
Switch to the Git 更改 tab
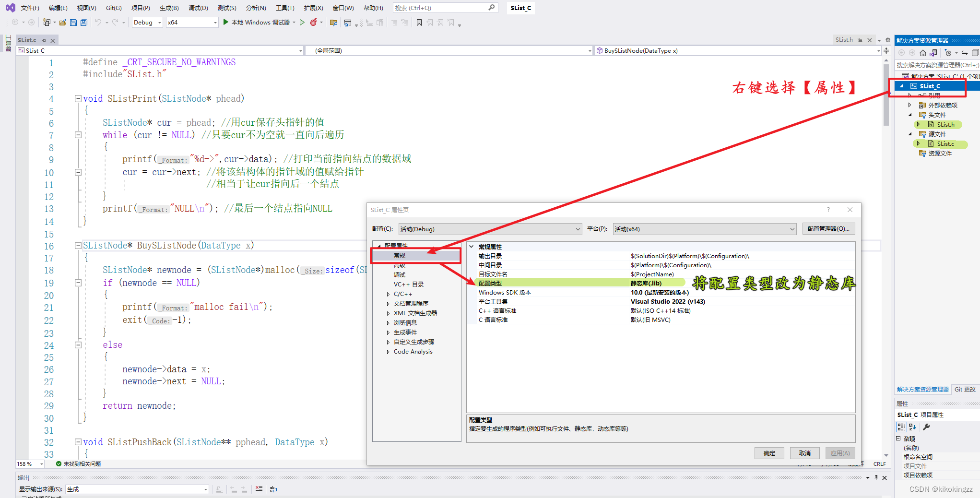click(965, 389)
